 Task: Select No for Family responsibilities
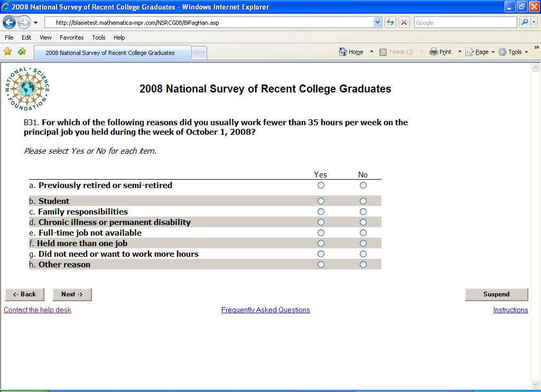(363, 212)
